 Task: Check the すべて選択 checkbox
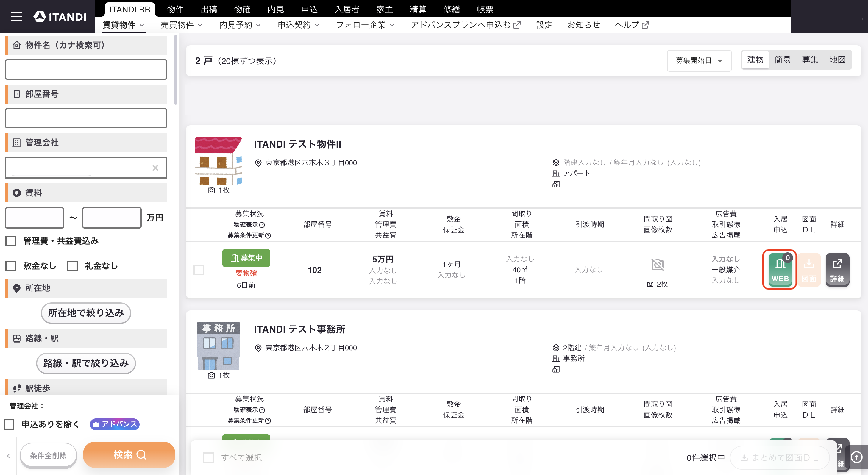pyautogui.click(x=208, y=457)
